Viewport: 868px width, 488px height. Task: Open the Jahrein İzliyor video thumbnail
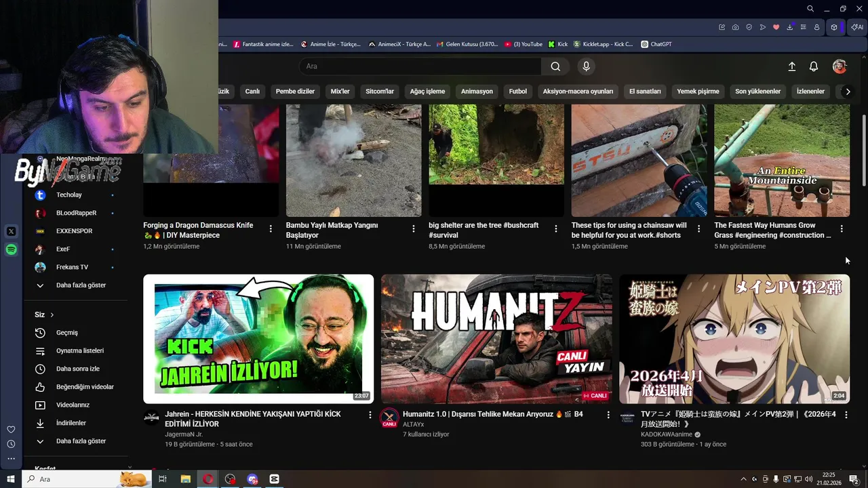(258, 339)
